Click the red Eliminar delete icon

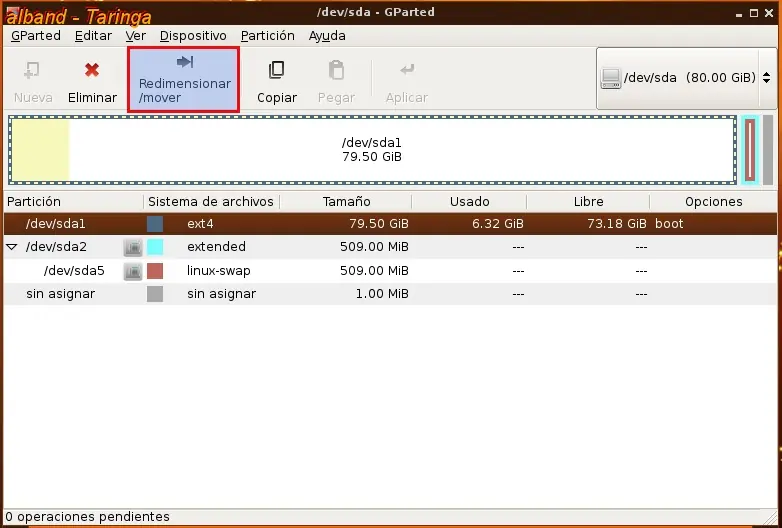click(x=92, y=70)
